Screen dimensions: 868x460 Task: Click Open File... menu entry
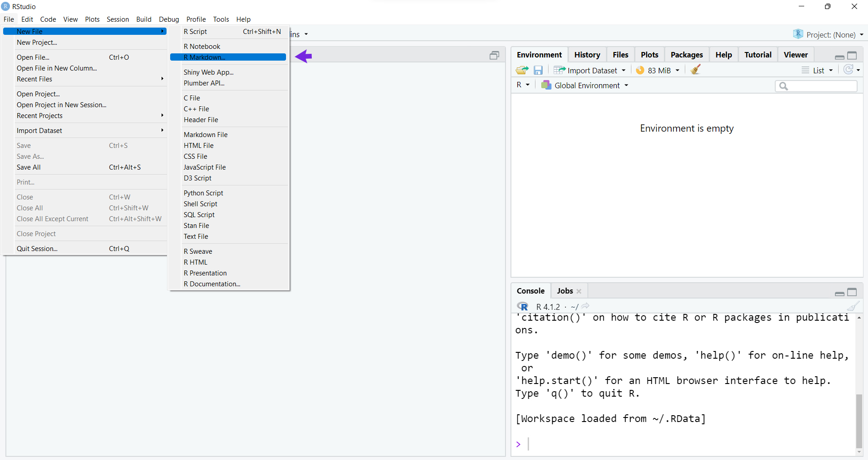(85, 57)
